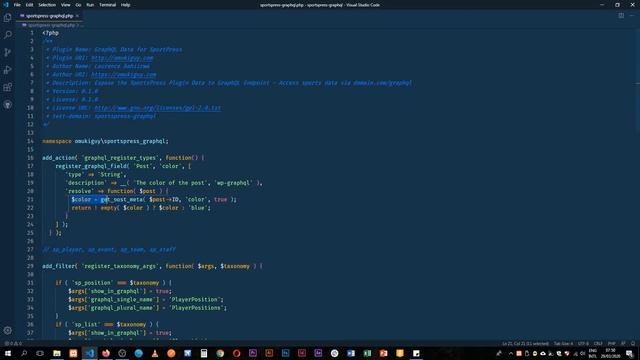Open Microsoft Excel from the taskbar
This screenshot has height=360, width=640.
pos(367,353)
